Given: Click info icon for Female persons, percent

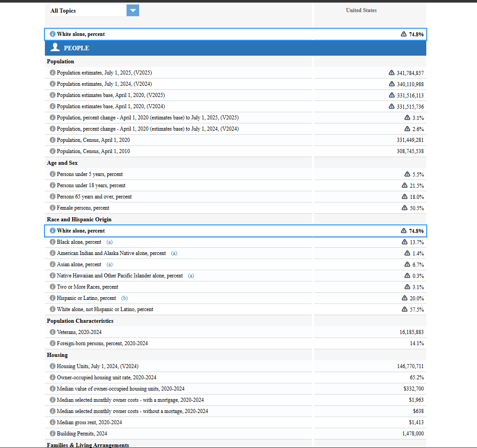Looking at the screenshot, I should click(53, 207).
